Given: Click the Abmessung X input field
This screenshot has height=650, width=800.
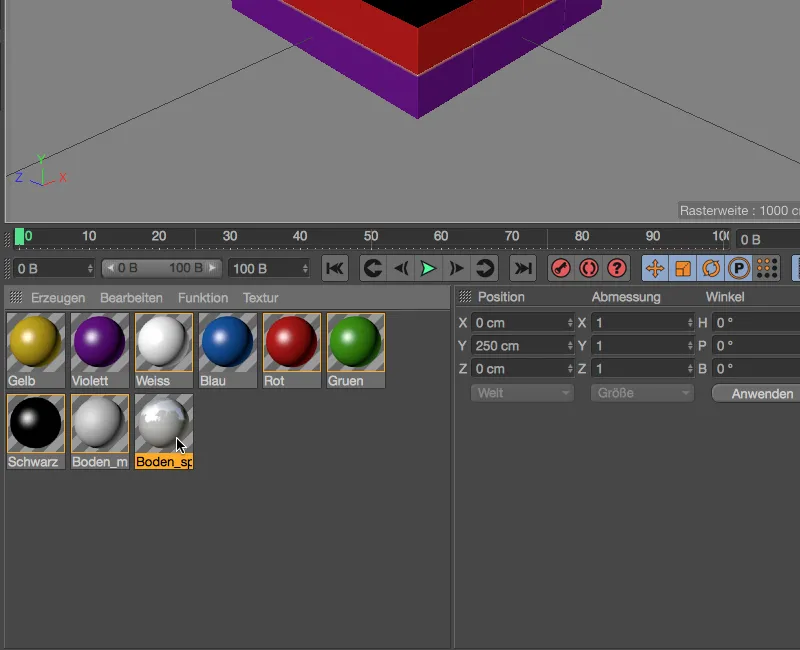Looking at the screenshot, I should 643,323.
